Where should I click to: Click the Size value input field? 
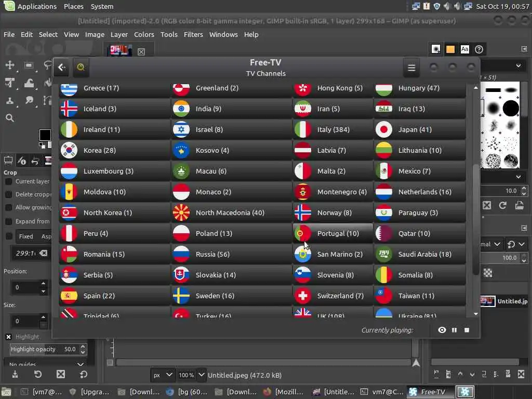click(26, 321)
